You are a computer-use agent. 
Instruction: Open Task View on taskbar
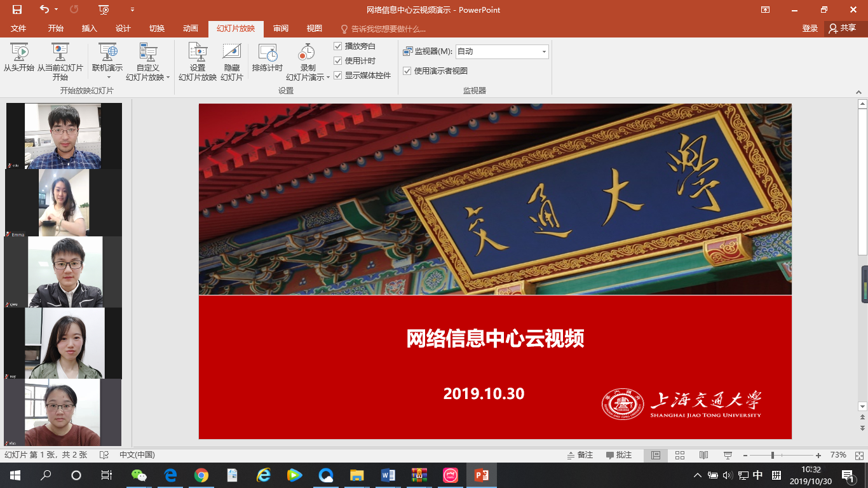(x=107, y=475)
